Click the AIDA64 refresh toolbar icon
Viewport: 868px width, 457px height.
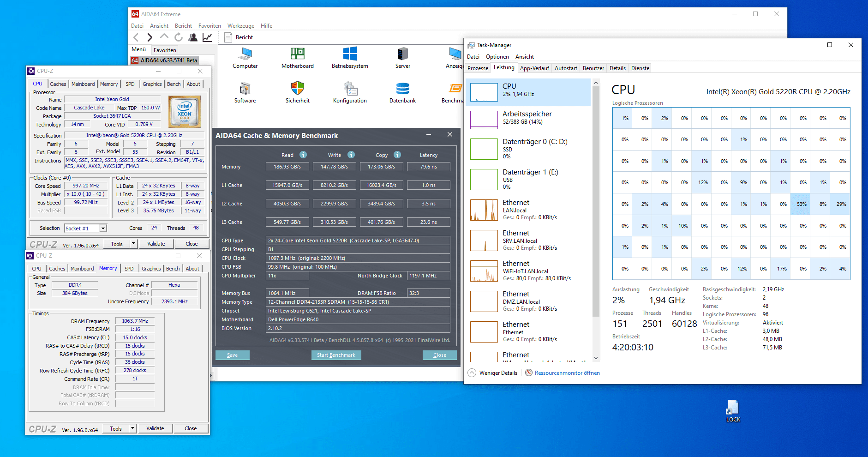[x=179, y=37]
